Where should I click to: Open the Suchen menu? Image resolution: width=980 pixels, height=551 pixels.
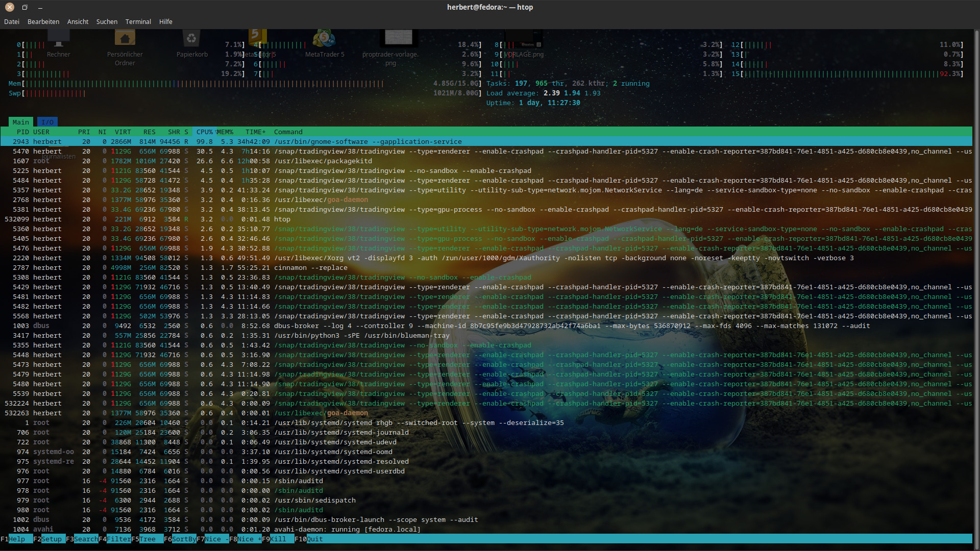[x=107, y=21]
